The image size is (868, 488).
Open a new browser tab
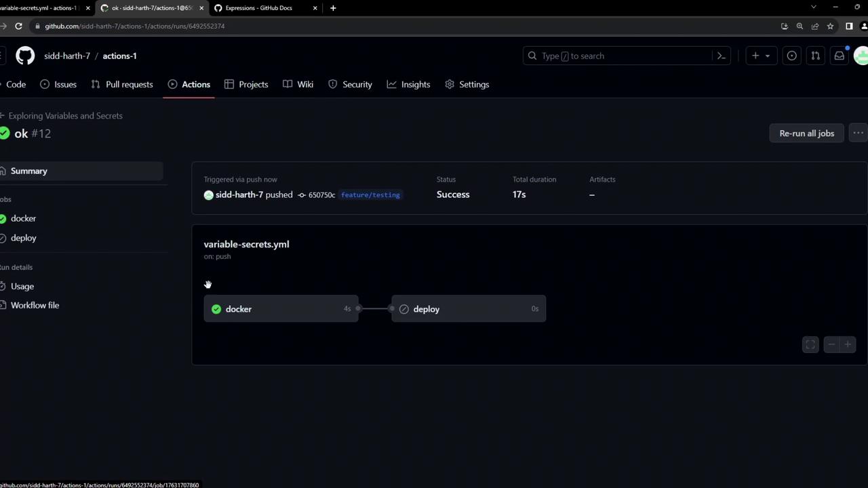333,8
